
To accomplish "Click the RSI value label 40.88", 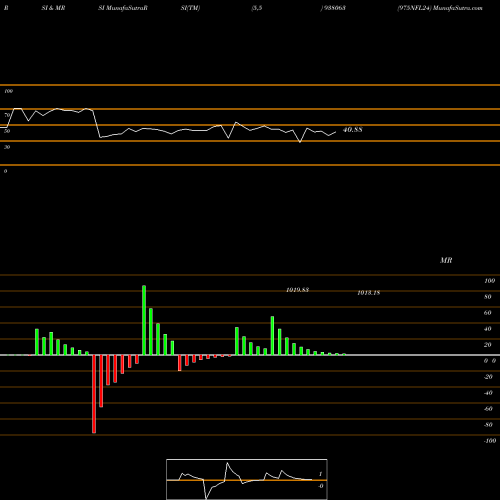I will [353, 130].
